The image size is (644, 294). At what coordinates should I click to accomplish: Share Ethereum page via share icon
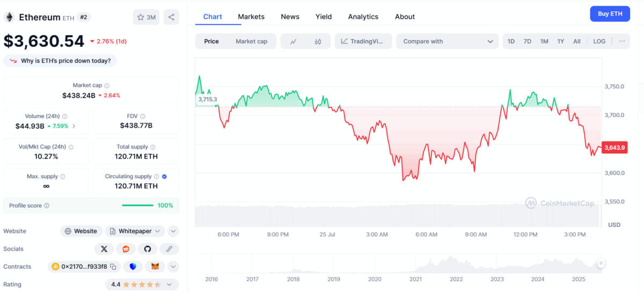tap(171, 17)
